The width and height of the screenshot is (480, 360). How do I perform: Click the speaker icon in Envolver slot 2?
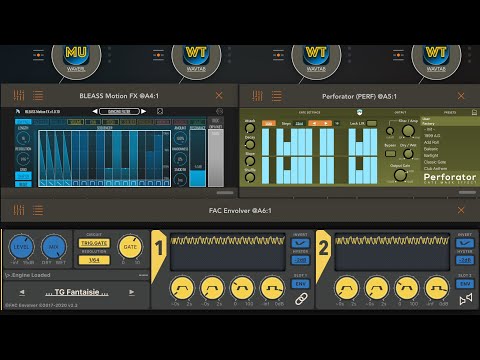click(466, 299)
